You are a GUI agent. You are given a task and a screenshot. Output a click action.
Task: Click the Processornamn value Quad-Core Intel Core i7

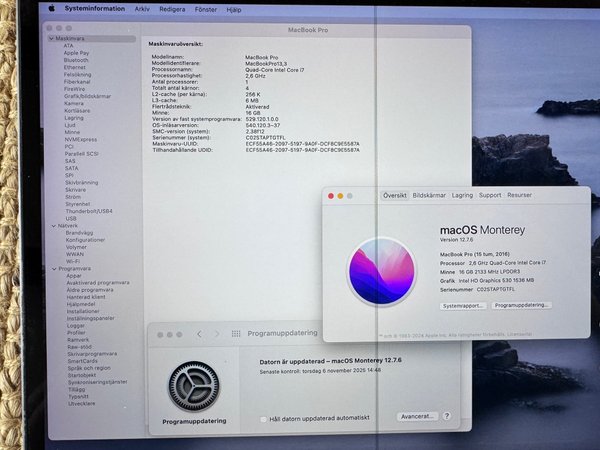click(x=274, y=70)
